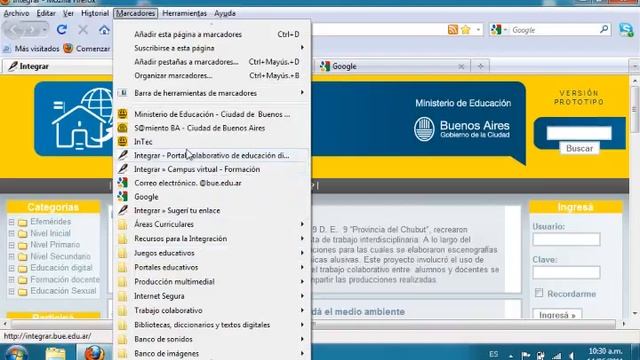Image resolution: width=640 pixels, height=360 pixels.
Task: Click the Clave password field
Action: pyautogui.click(x=566, y=272)
